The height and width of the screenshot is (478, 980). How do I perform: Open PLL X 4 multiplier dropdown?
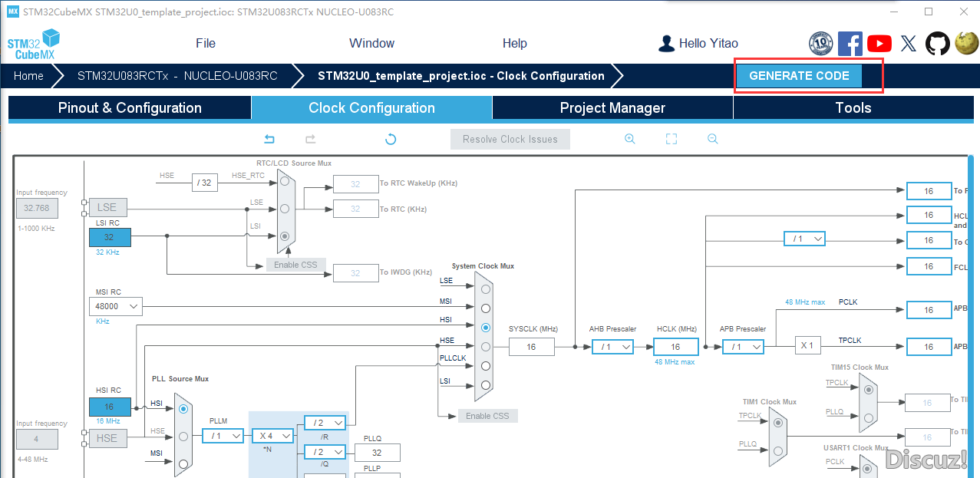click(x=273, y=436)
